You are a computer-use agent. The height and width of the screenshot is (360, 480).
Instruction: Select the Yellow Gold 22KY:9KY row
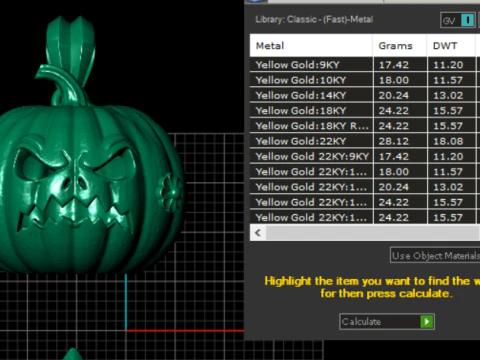click(x=365, y=156)
